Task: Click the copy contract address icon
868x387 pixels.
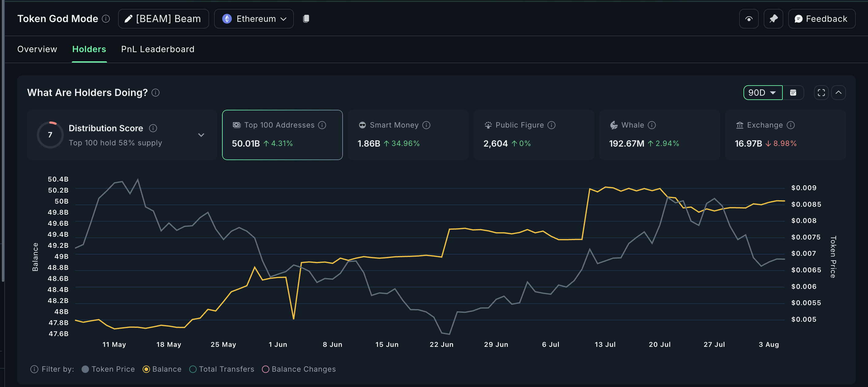Action: [306, 18]
